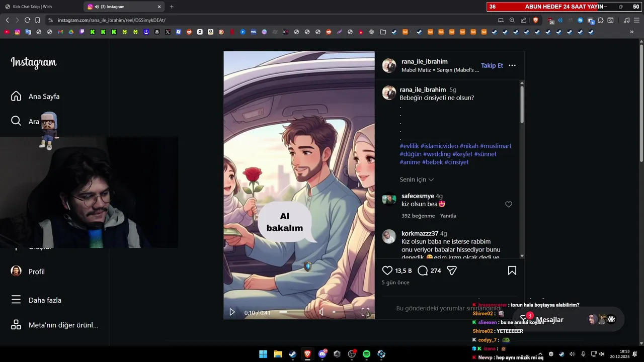644x362 pixels.
Task: Go to Profil in the sidebar
Action: click(28, 271)
